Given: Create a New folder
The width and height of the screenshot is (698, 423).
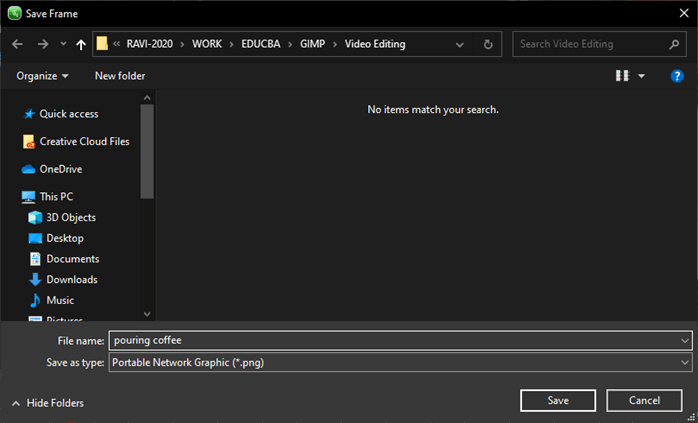Looking at the screenshot, I should point(120,76).
